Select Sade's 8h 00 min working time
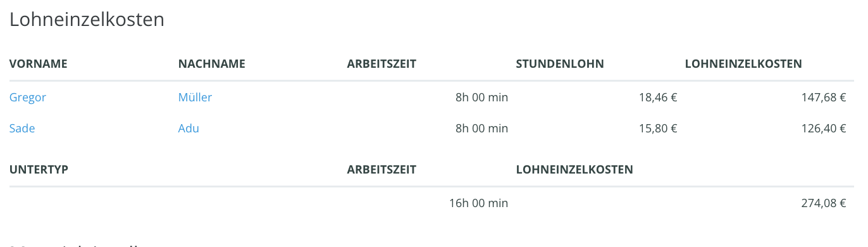The height and width of the screenshot is (247, 868). [481, 129]
